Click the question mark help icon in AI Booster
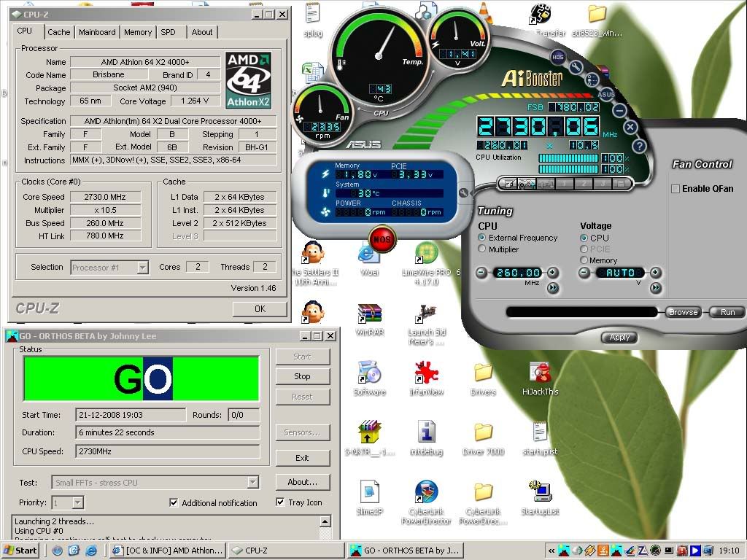Viewport: 747px width, 560px height. coord(639,146)
